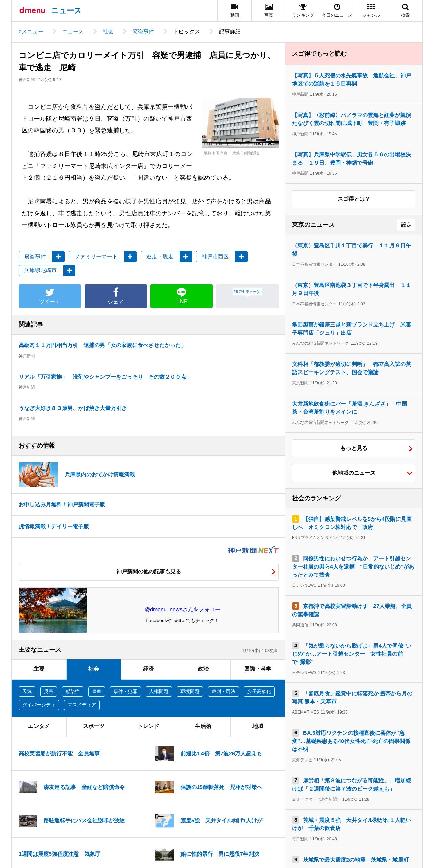The width and height of the screenshot is (434, 868).
Task: Click the ダイバーシティ subcategory chip
Action: click(39, 705)
